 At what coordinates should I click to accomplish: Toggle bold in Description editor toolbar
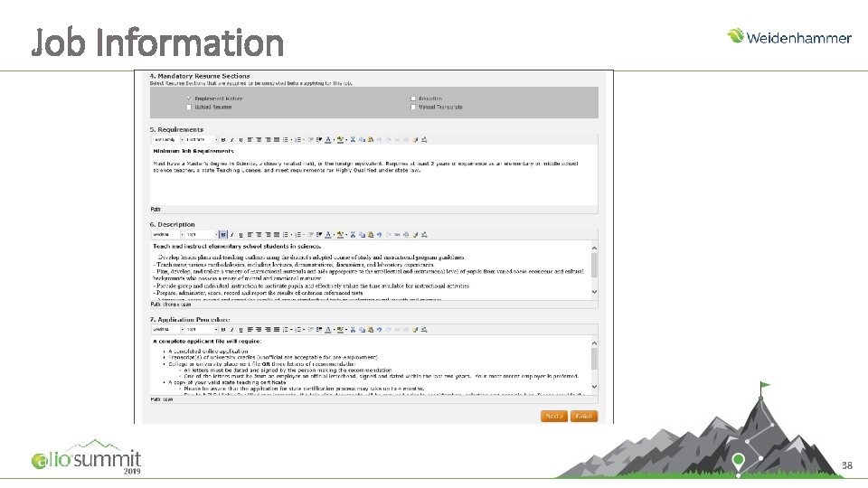click(223, 235)
